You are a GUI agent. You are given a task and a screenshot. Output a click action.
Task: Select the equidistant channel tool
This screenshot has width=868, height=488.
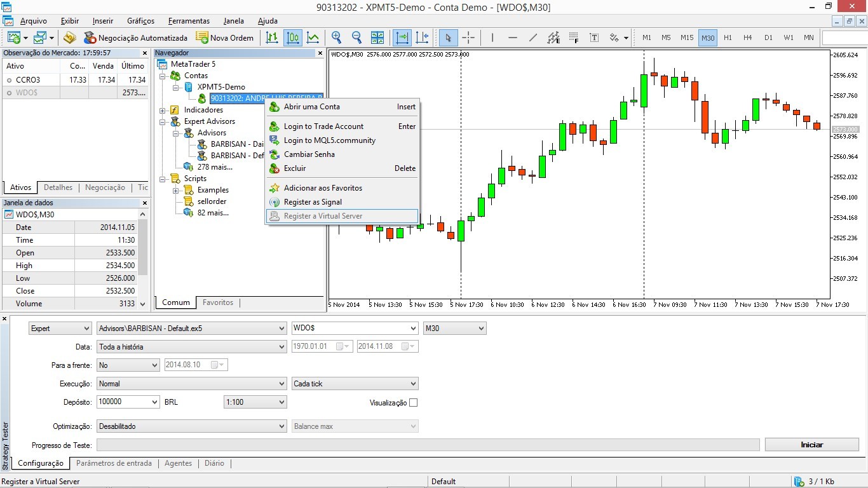(x=553, y=37)
